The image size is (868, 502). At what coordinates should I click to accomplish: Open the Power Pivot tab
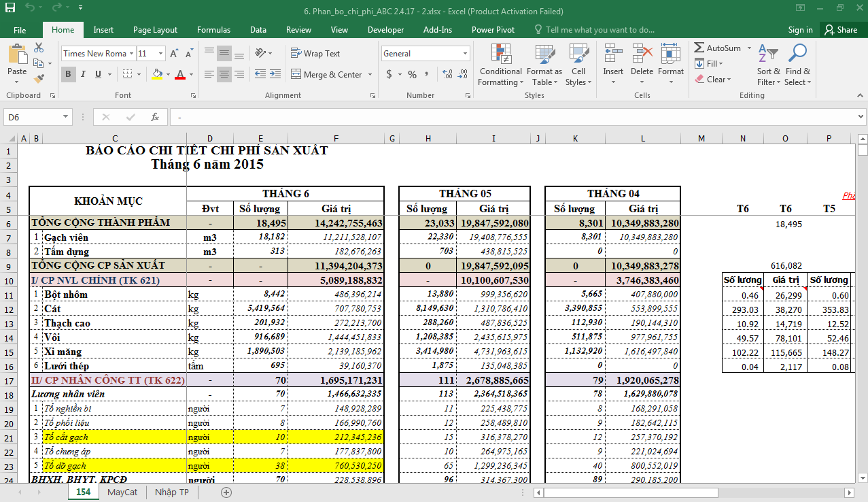(493, 30)
